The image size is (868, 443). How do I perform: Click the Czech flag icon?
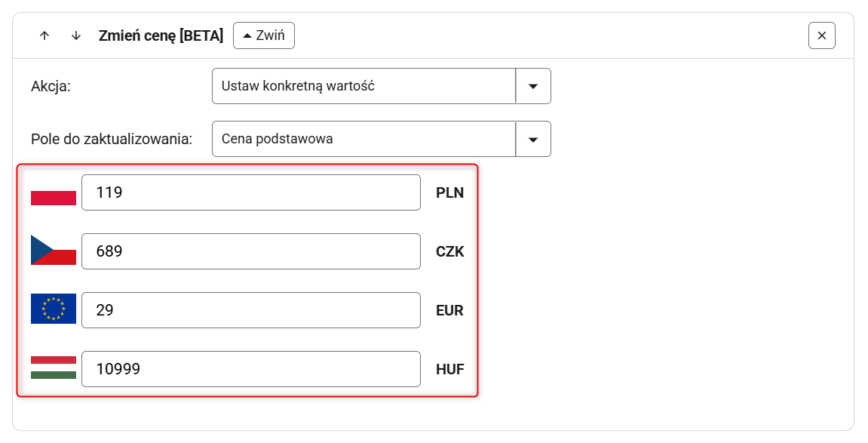point(54,251)
